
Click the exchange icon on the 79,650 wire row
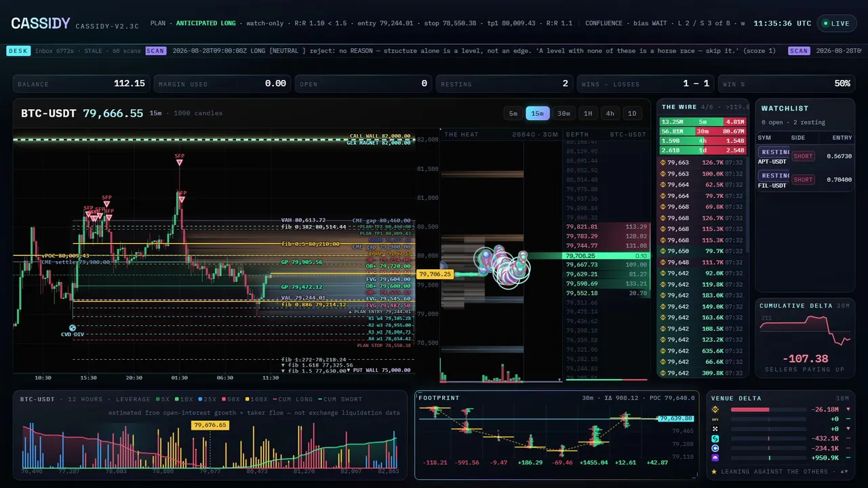tap(663, 251)
